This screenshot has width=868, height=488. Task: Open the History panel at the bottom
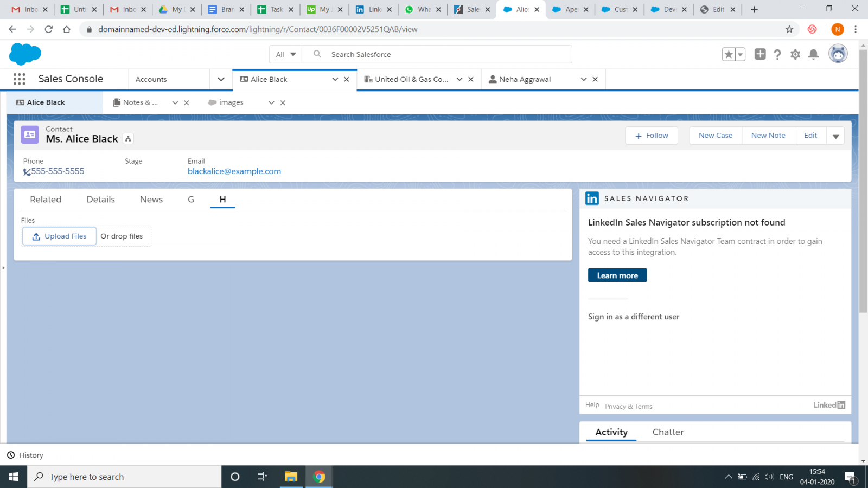25,455
